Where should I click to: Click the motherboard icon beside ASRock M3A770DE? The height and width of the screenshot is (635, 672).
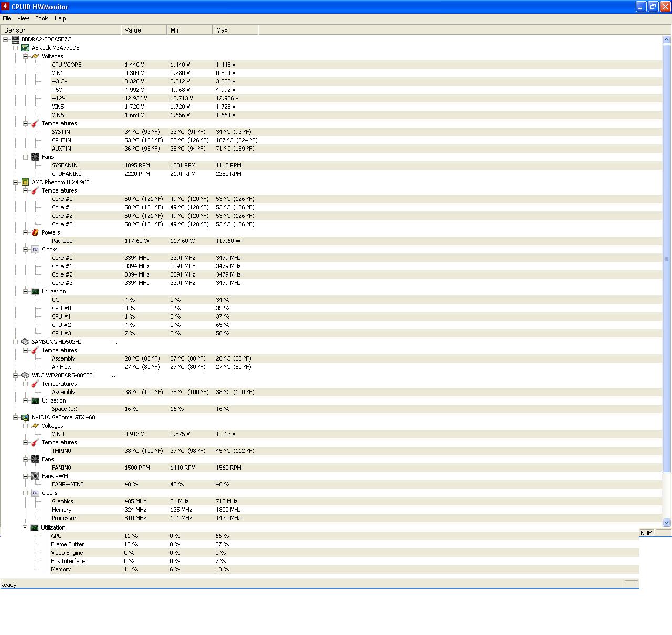25,48
